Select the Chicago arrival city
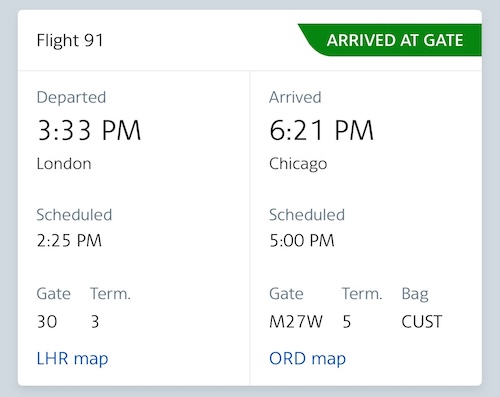The height and width of the screenshot is (397, 500). tap(298, 164)
